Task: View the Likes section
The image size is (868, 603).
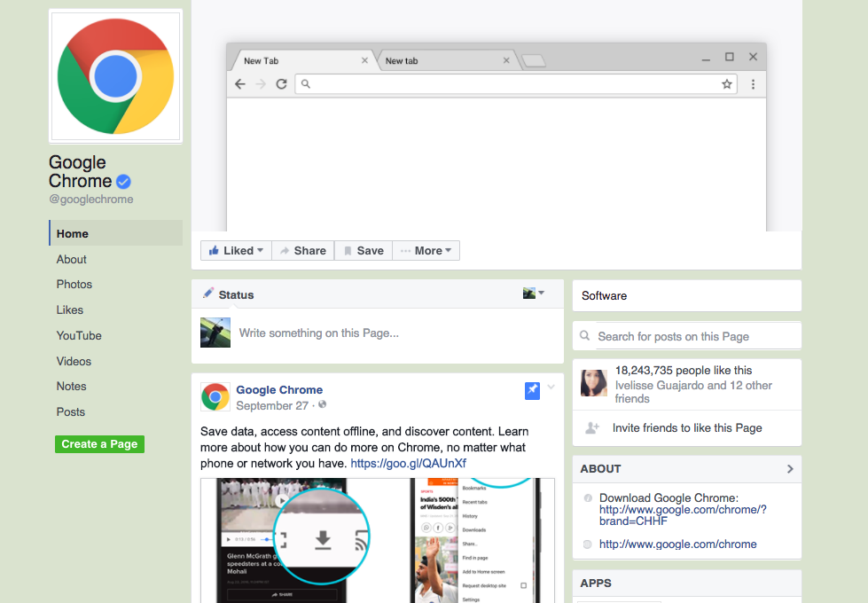Action: 70,310
